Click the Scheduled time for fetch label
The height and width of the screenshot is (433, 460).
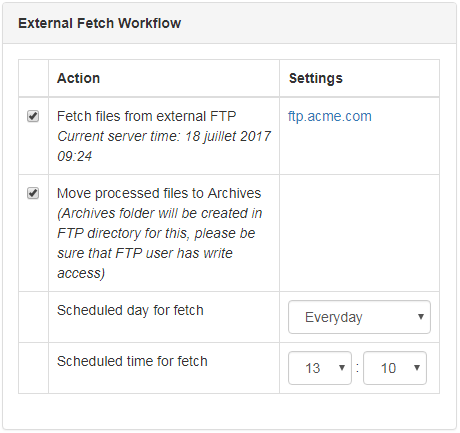point(132,361)
